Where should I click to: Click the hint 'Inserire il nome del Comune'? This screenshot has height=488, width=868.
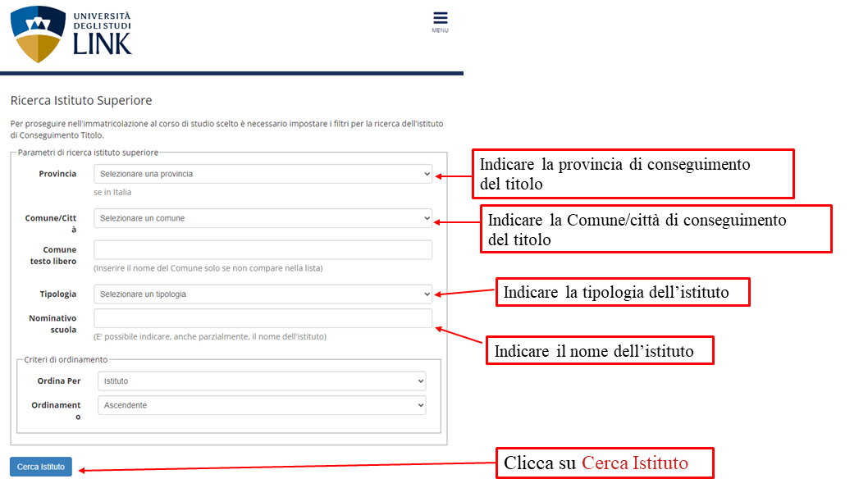tap(208, 268)
